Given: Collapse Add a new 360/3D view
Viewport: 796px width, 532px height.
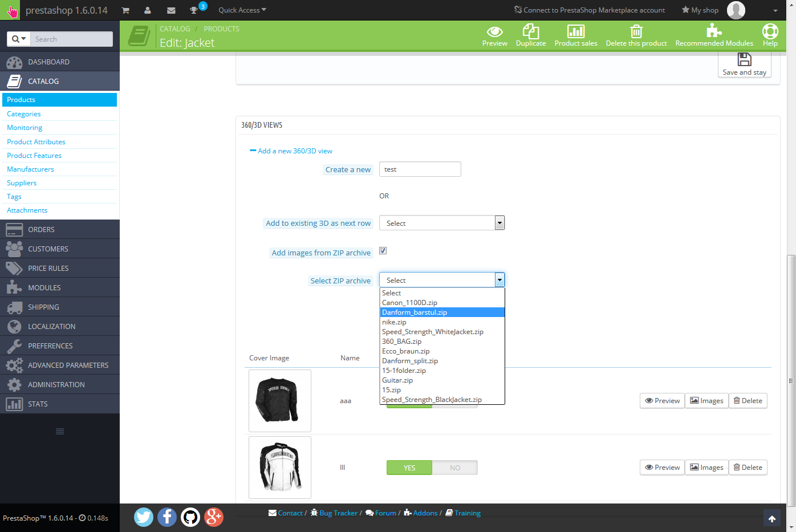Looking at the screenshot, I should click(x=291, y=151).
